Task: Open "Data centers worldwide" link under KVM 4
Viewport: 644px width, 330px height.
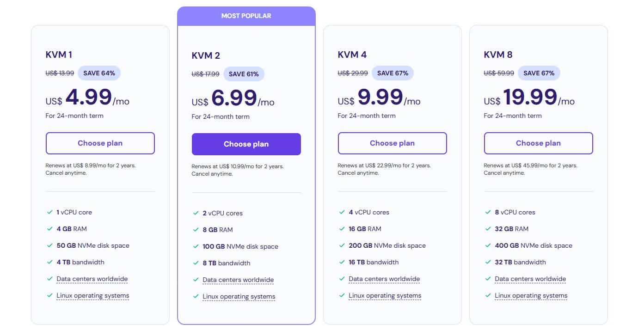Action: pos(384,279)
